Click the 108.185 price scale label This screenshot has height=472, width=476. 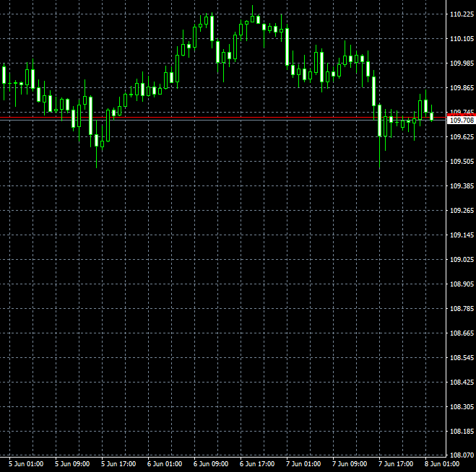point(462,432)
